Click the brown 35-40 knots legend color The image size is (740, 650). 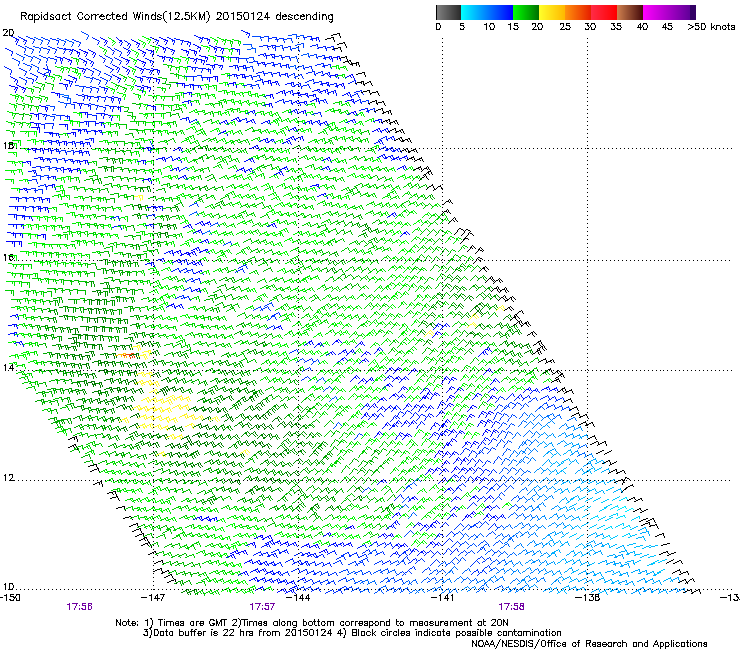[630, 12]
